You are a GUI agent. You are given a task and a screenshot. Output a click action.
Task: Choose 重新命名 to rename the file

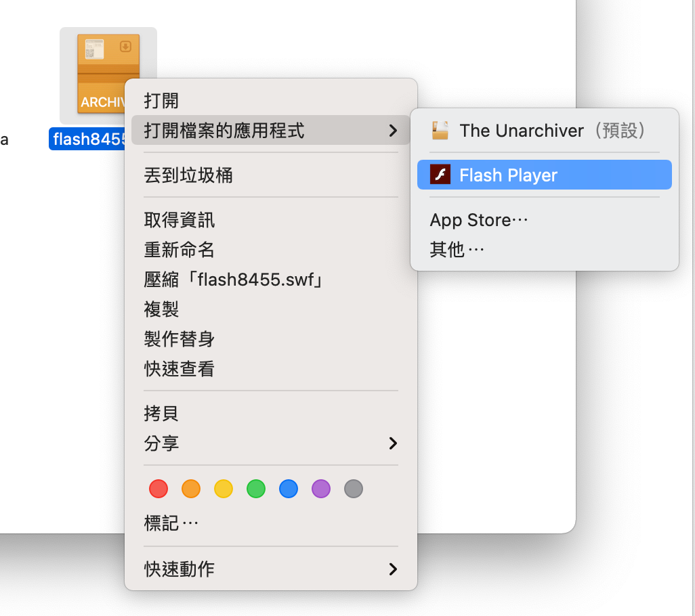click(x=271, y=249)
